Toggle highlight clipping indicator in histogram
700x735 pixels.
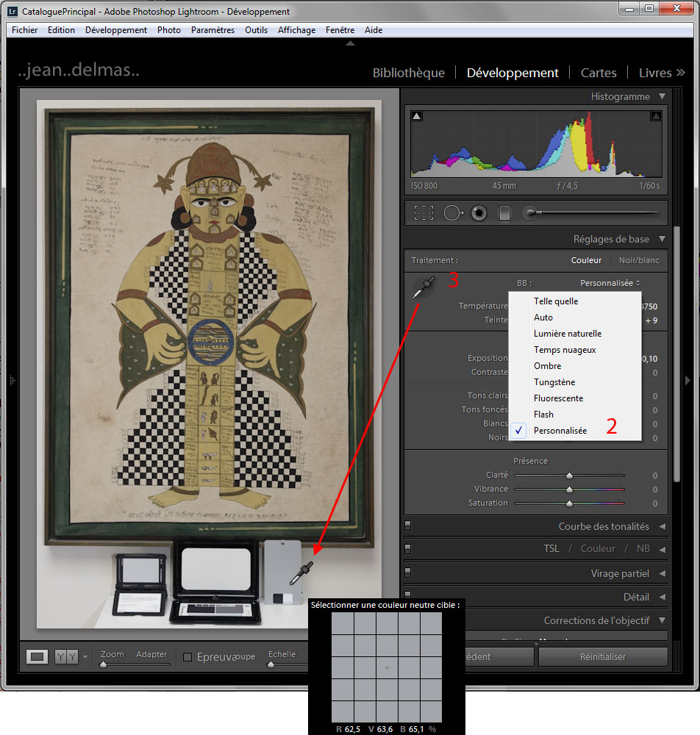656,116
